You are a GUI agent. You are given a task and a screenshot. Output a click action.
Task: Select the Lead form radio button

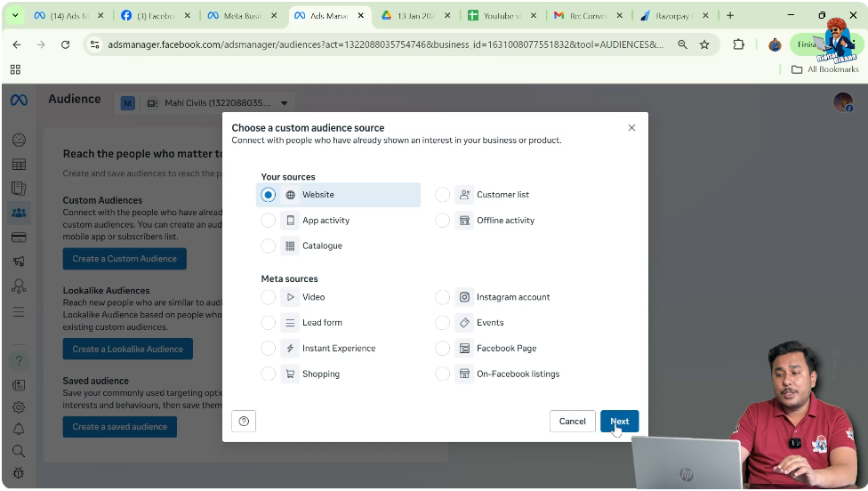click(268, 323)
